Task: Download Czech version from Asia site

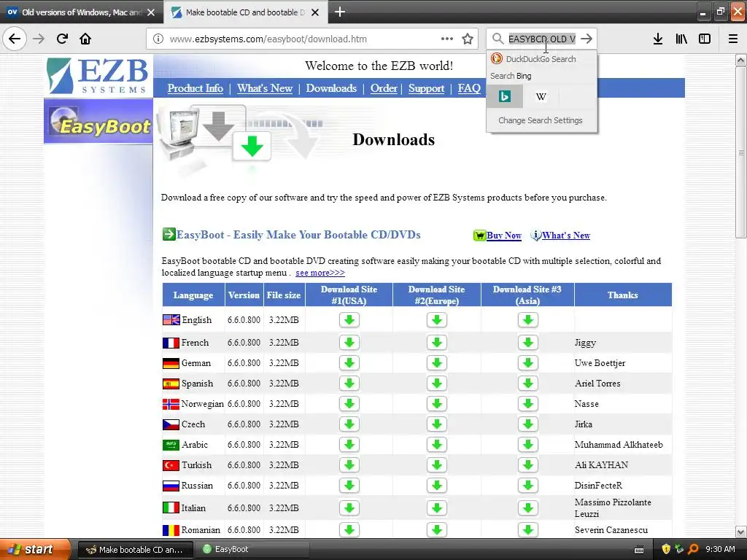Action: pos(528,424)
